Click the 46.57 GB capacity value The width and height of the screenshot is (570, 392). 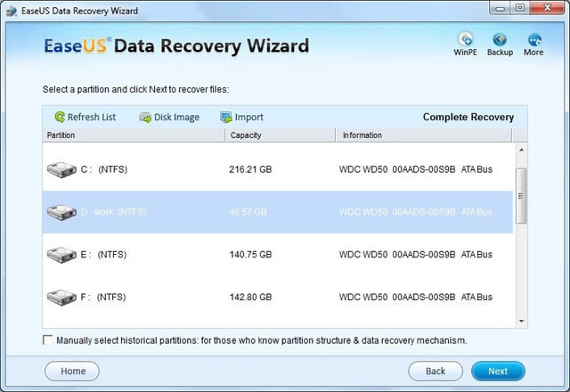[x=248, y=212]
